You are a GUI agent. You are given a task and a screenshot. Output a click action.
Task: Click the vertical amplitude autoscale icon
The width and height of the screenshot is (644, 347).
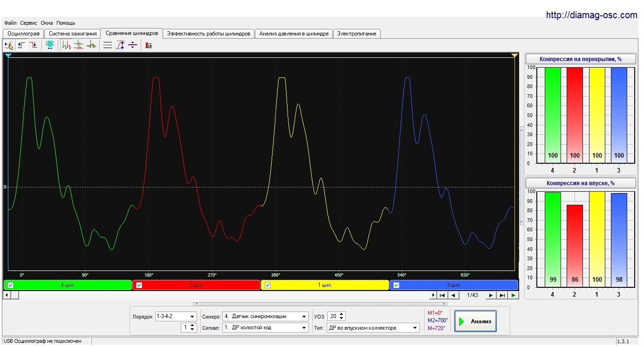point(120,45)
